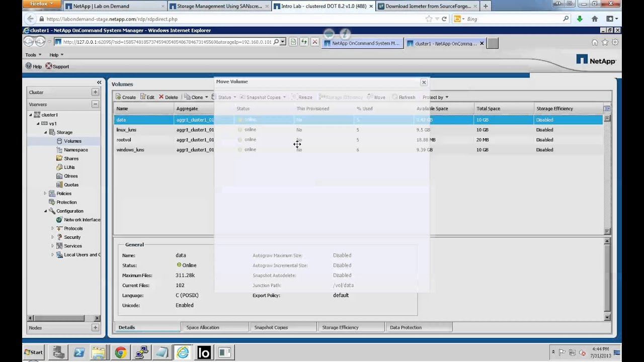Switch to the Space Allocation tab

pyautogui.click(x=215, y=327)
